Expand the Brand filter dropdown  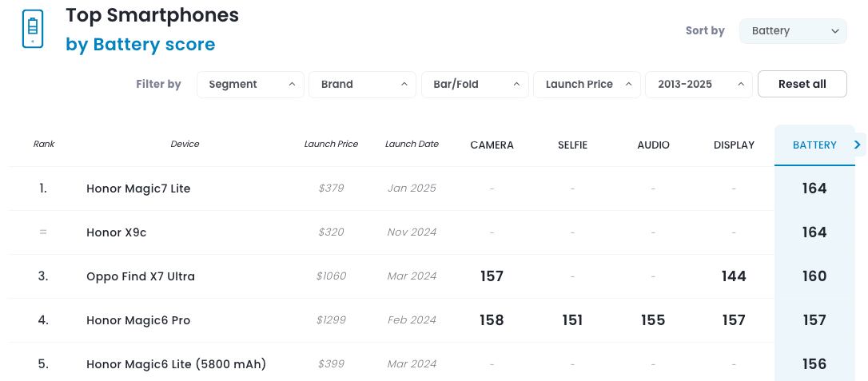click(362, 84)
